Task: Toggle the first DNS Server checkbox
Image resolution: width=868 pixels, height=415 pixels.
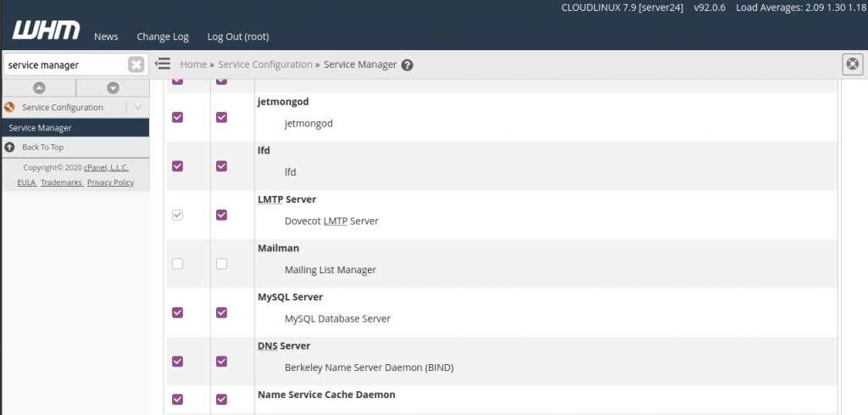Action: (177, 362)
